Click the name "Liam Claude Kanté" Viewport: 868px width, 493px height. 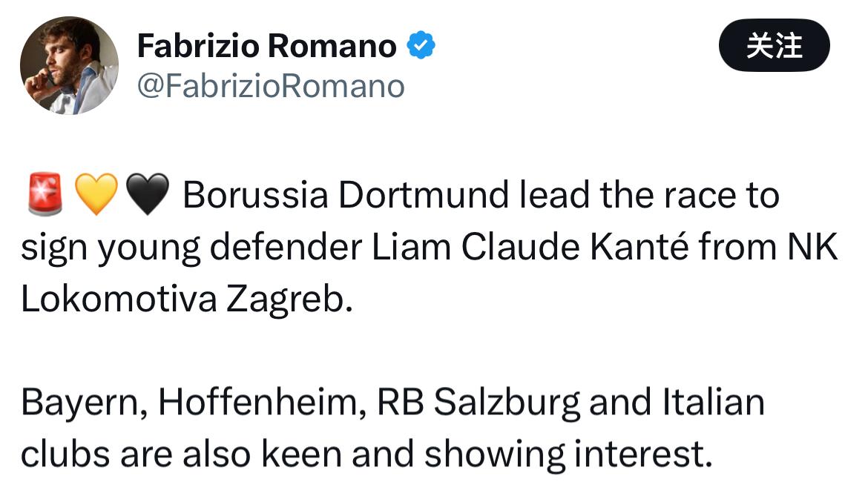click(530, 248)
